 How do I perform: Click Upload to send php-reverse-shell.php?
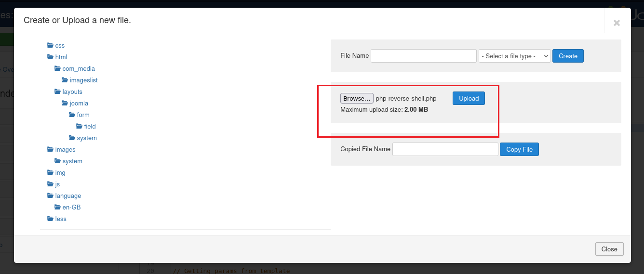(x=469, y=98)
